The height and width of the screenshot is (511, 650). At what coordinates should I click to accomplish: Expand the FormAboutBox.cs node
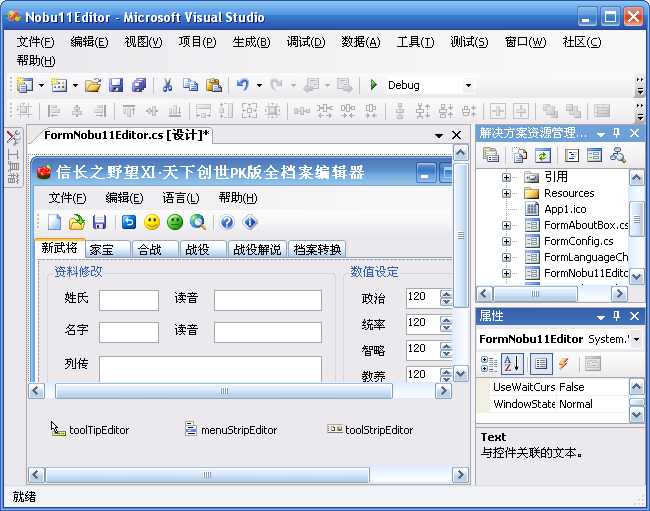pyautogui.click(x=506, y=225)
